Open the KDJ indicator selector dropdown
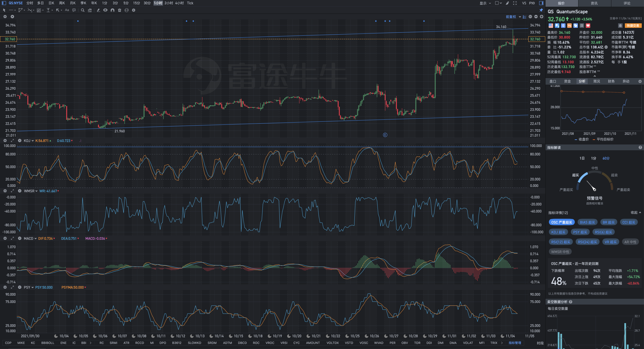This screenshot has width=644, height=349. (x=29, y=140)
